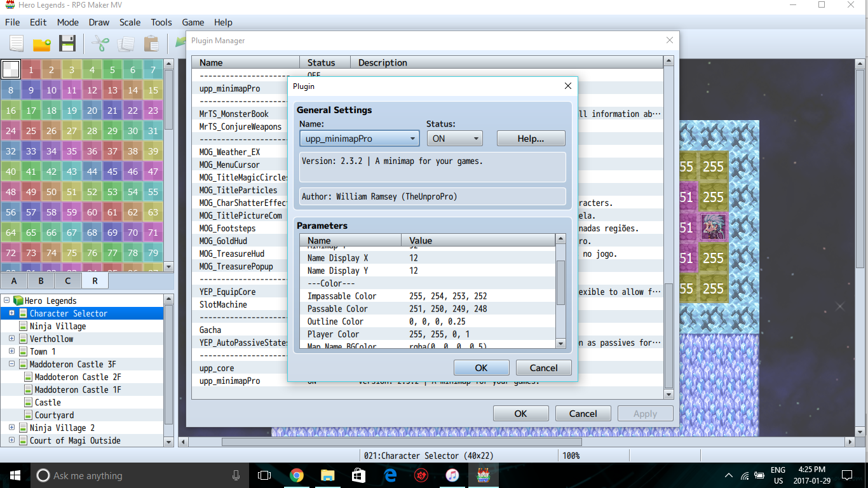Open Windows Start menu
The height and width of the screenshot is (488, 868).
coord(15,475)
